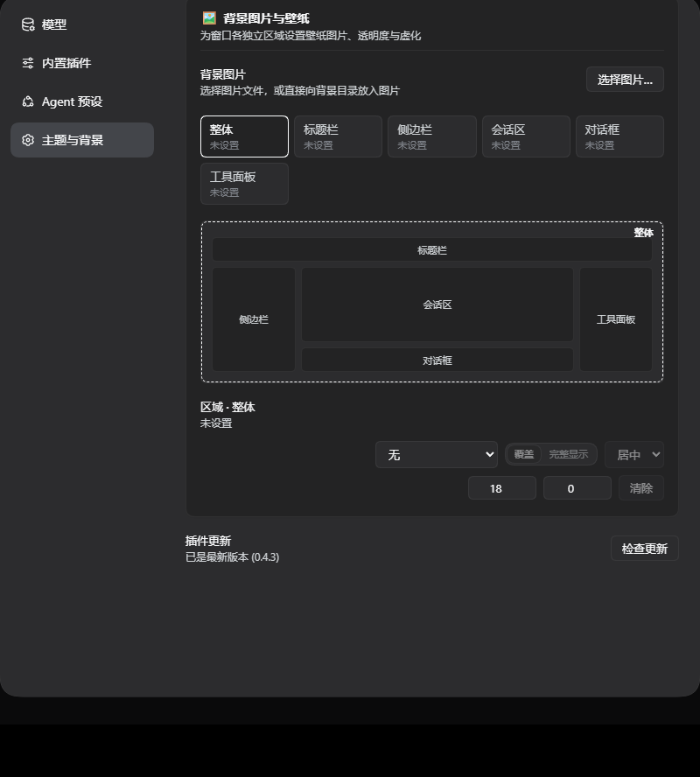Click the 侧边栏 area in layout preview
Viewport: 700px width, 777px height.
click(254, 319)
